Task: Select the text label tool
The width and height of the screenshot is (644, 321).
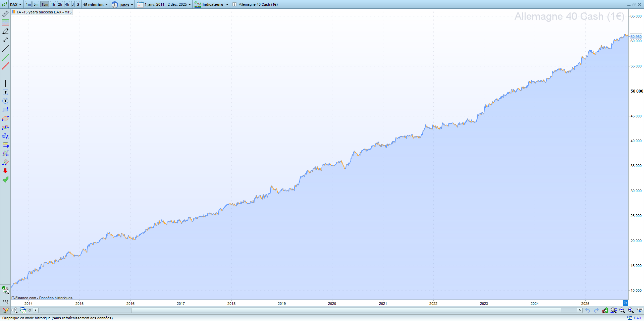Action: [5, 92]
